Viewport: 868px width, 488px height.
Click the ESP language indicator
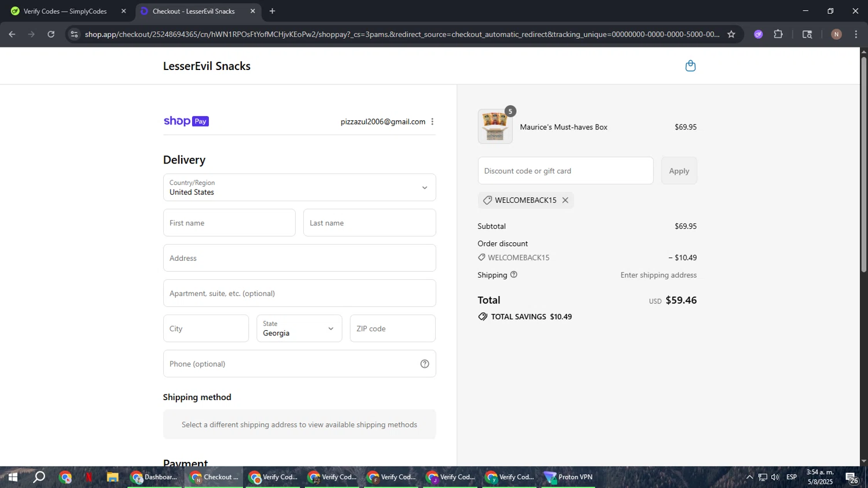click(792, 477)
